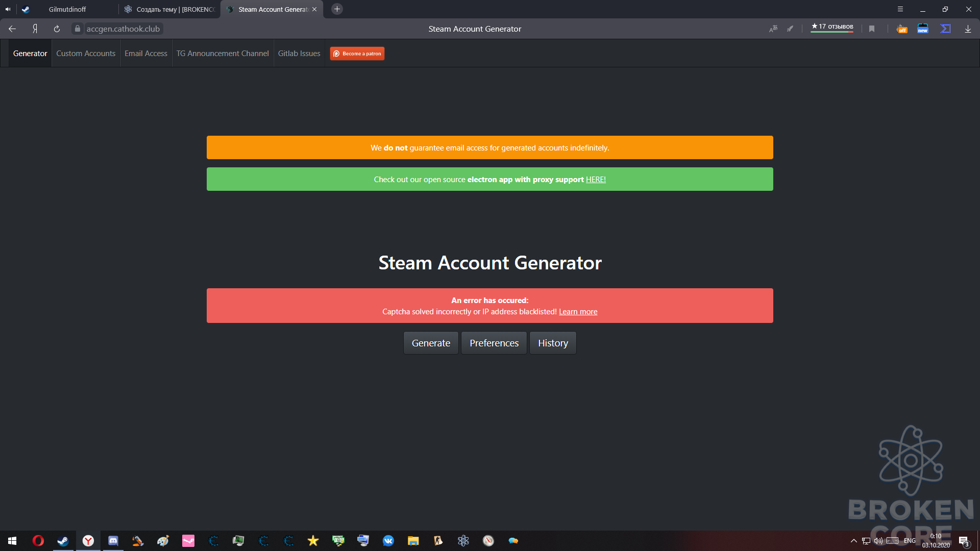980x551 pixels.
Task: Open the browser hamburger menu
Action: 900,9
